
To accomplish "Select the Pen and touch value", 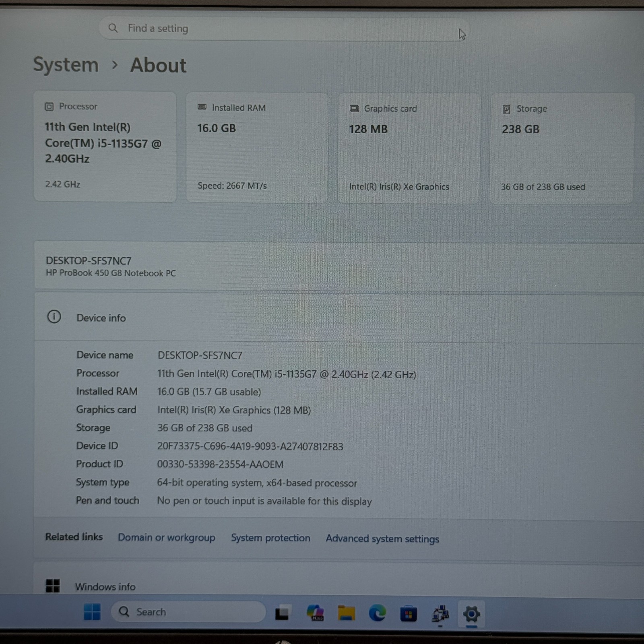I will [x=264, y=501].
